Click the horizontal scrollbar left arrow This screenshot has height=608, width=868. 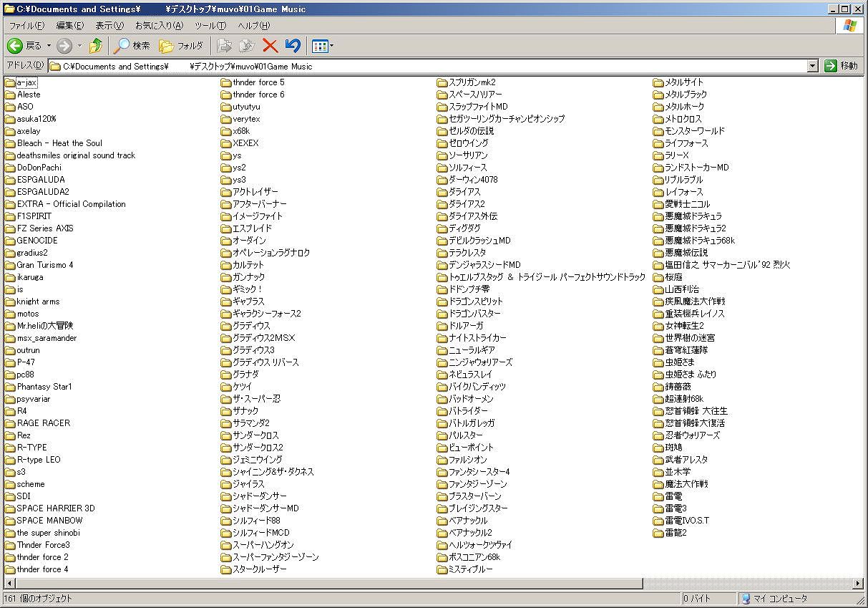9,584
